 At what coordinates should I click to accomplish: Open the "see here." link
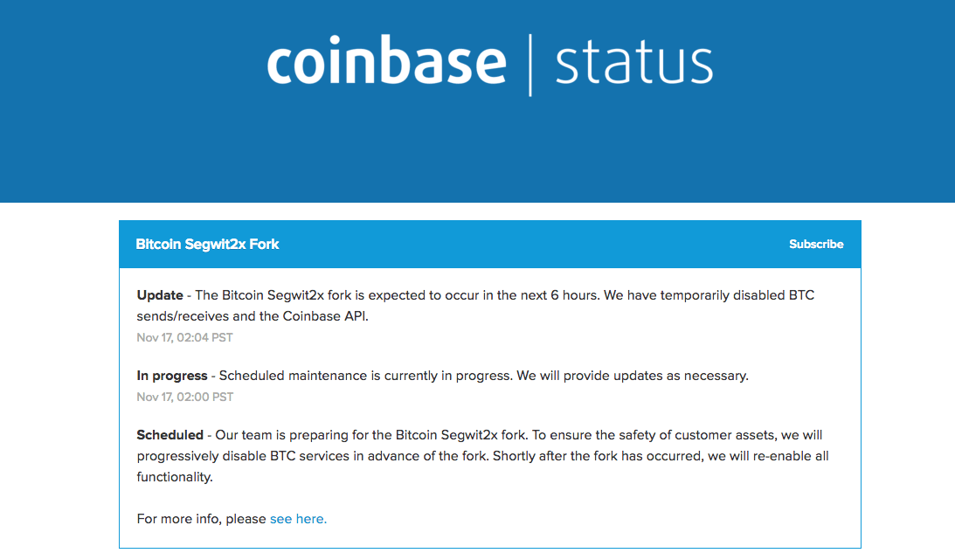298,519
